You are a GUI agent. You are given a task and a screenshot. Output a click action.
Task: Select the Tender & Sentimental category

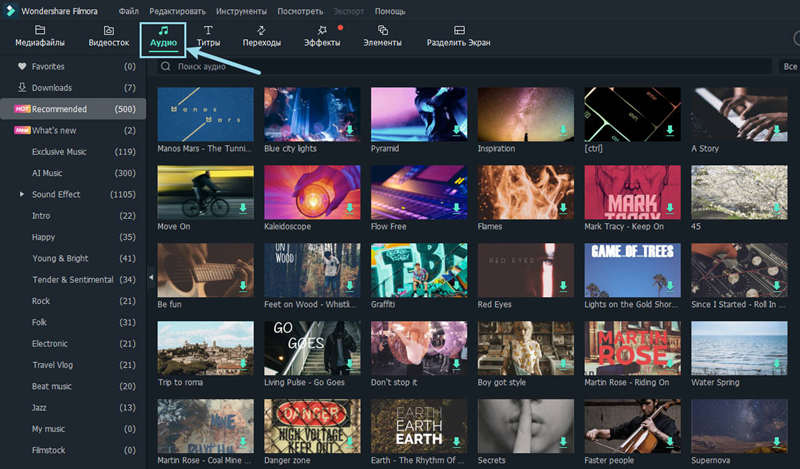(73, 280)
